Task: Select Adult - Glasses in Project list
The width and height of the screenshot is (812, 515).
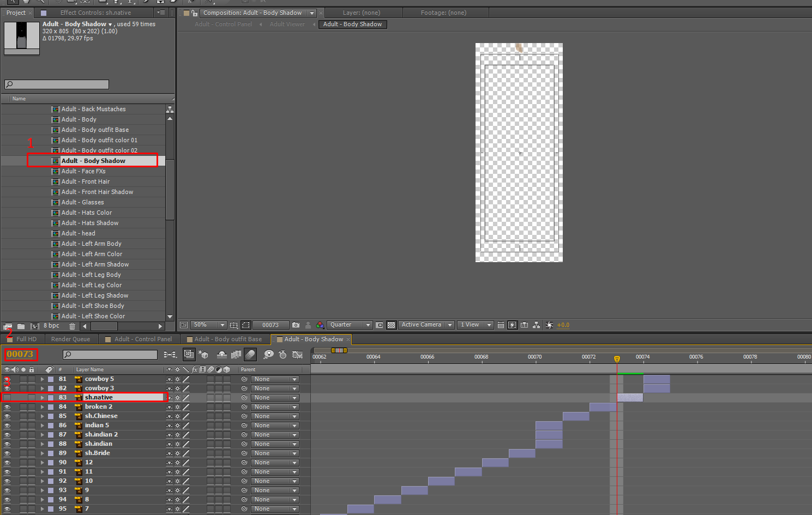Action: point(82,202)
